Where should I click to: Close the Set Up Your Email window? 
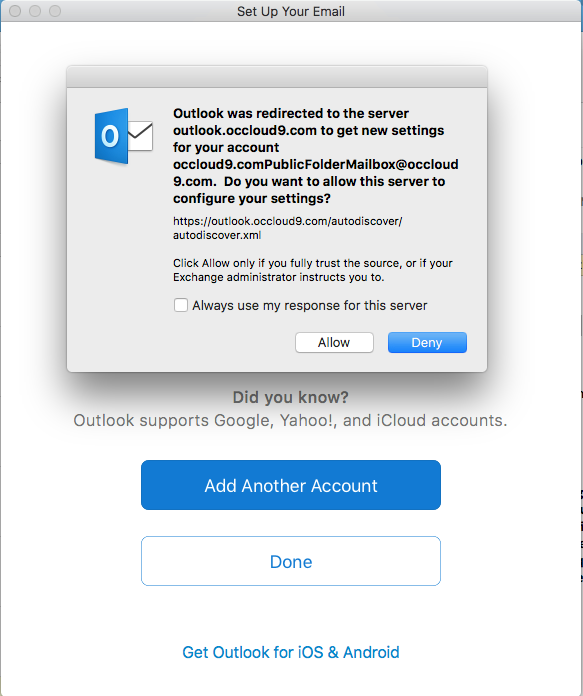click(15, 11)
